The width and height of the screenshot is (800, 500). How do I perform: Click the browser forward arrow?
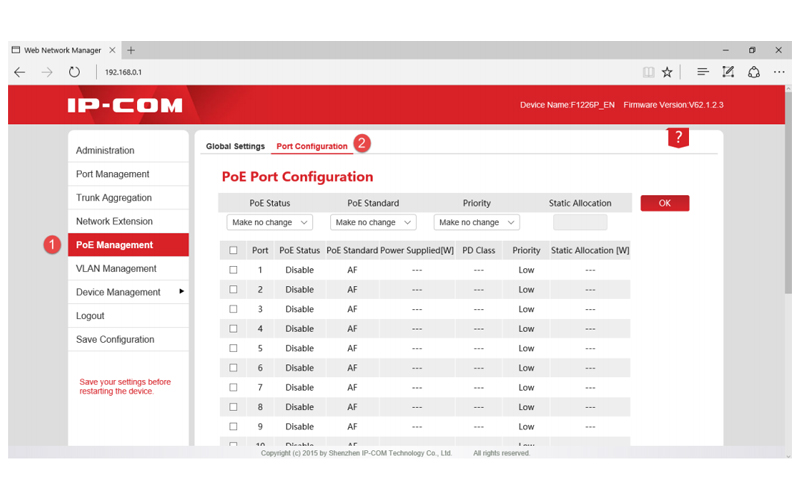click(x=47, y=72)
